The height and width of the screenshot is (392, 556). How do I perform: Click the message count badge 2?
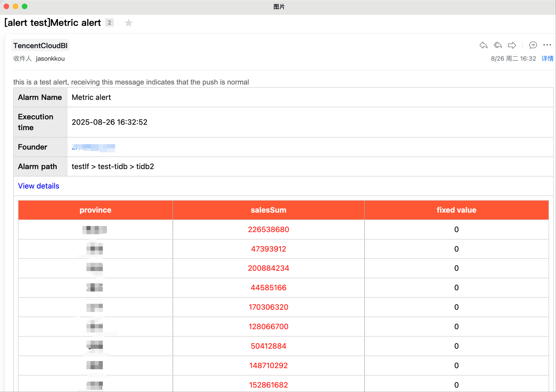109,23
